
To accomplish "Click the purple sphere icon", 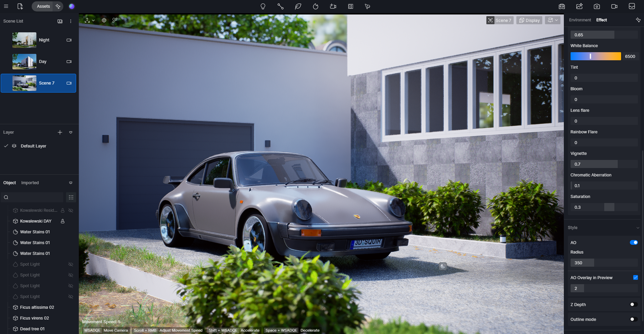I will tap(72, 6).
